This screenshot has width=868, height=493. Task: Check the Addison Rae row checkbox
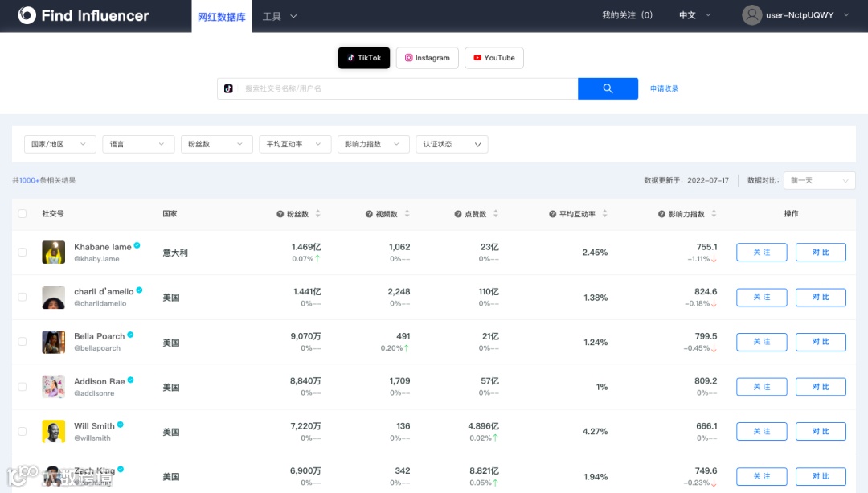click(x=23, y=387)
